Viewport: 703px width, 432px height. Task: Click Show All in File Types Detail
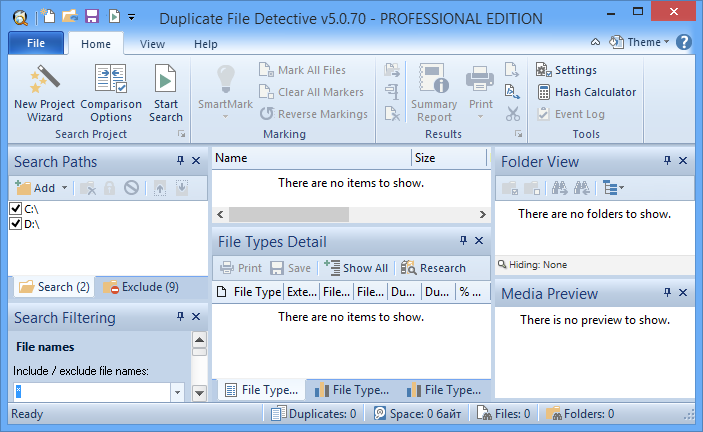pyautogui.click(x=356, y=268)
